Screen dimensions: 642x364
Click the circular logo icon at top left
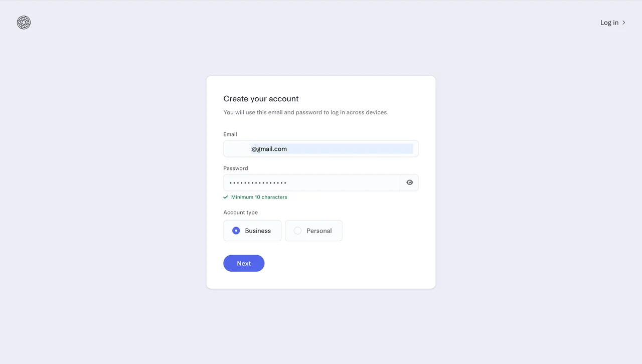point(24,23)
